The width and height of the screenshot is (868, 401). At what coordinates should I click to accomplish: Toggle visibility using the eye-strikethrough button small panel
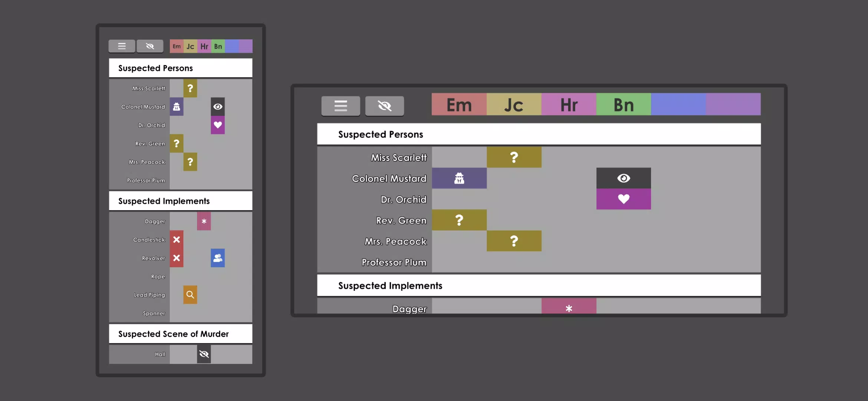pos(149,46)
